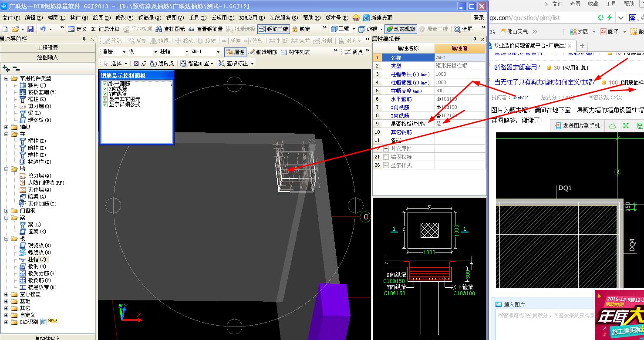
Task: Uncheck 水平箍筋 checkbox
Action: click(x=105, y=83)
